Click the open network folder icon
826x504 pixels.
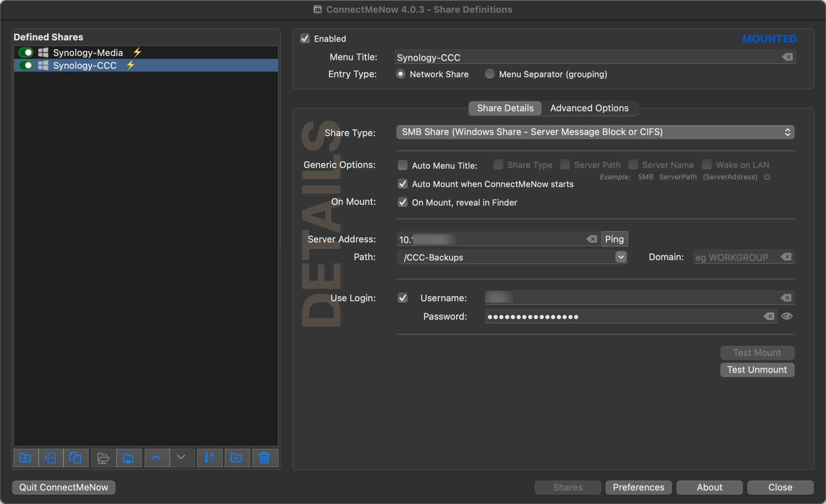click(x=104, y=458)
